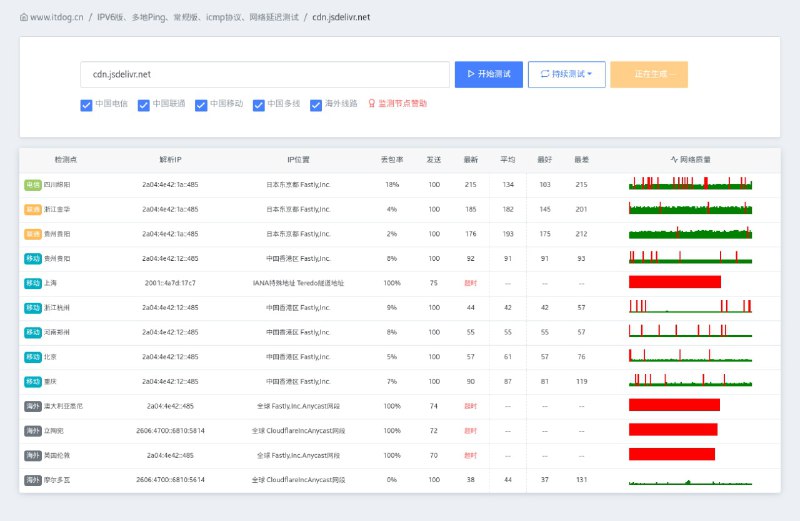Uncheck the 中国电信 checkbox
Image resolution: width=800 pixels, height=521 pixels.
pos(86,104)
